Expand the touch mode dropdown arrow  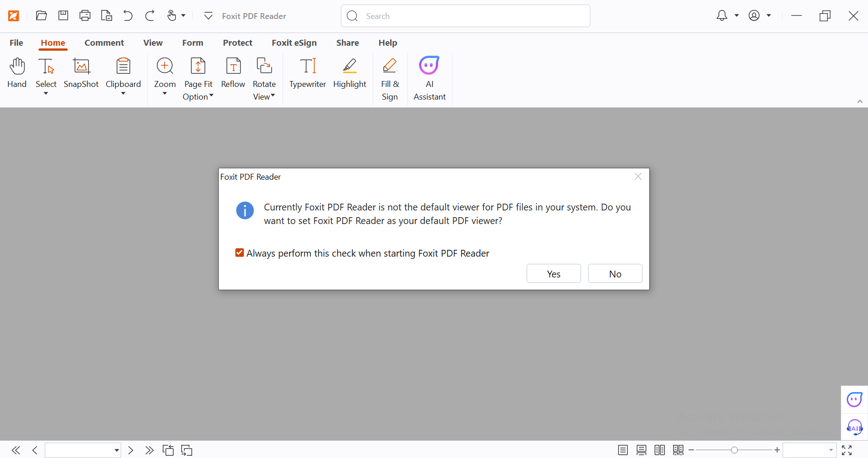click(183, 16)
